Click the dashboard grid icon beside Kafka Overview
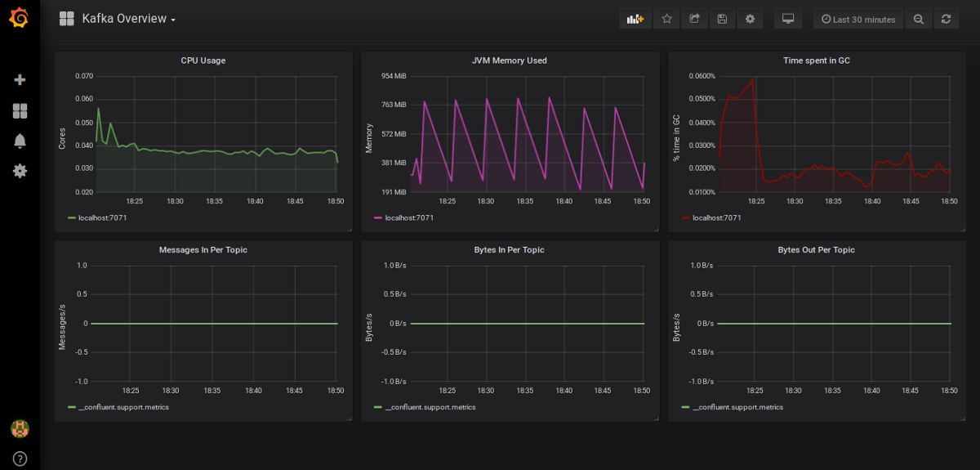 coord(66,19)
